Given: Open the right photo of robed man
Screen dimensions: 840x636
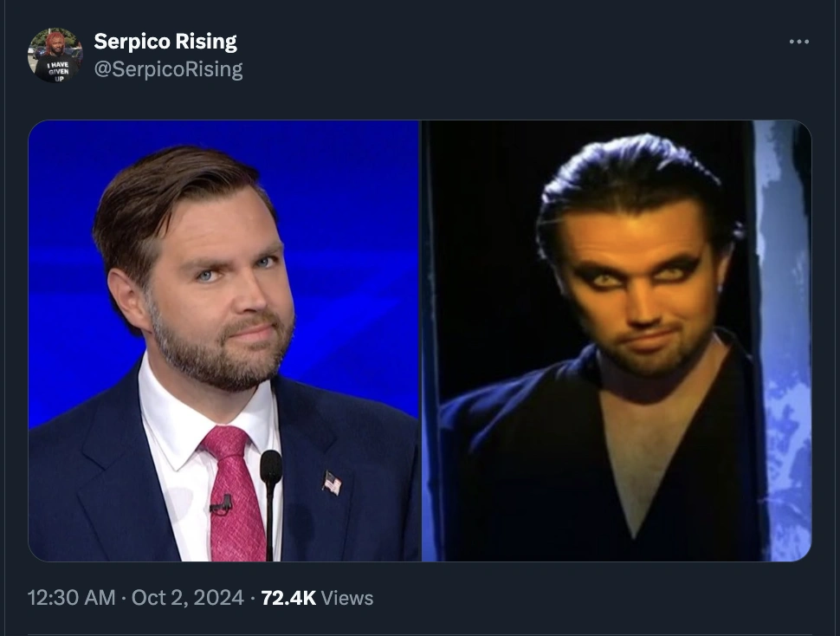Looking at the screenshot, I should (617, 341).
